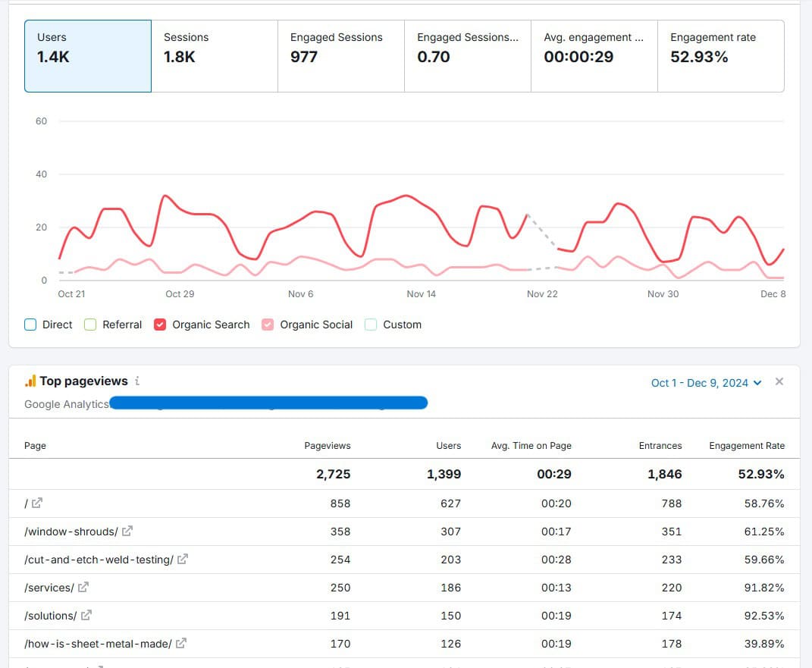Select the Engaged Sessions 977 tab
Screen dimensions: 812x668
coord(341,56)
